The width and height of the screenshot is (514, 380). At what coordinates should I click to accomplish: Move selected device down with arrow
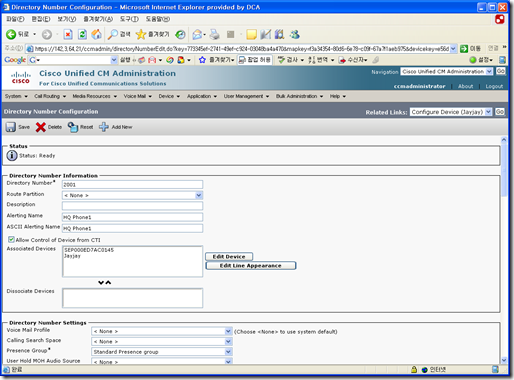(x=101, y=283)
